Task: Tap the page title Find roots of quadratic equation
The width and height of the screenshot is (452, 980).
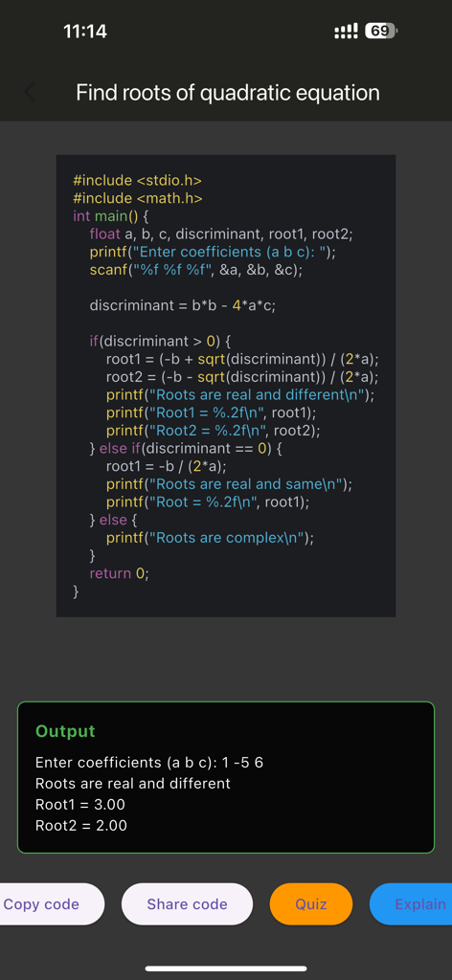Action: [228, 93]
